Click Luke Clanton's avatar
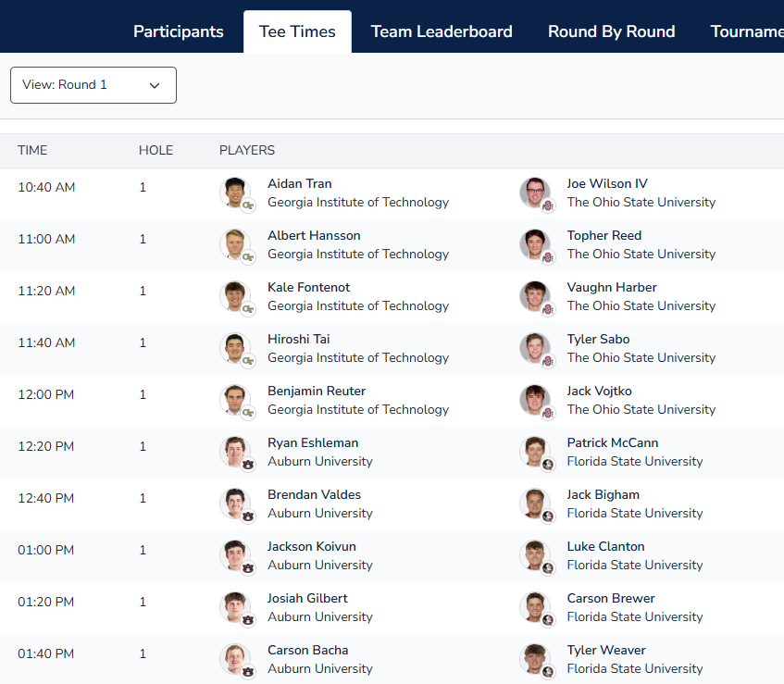784x684 pixels. coord(535,555)
